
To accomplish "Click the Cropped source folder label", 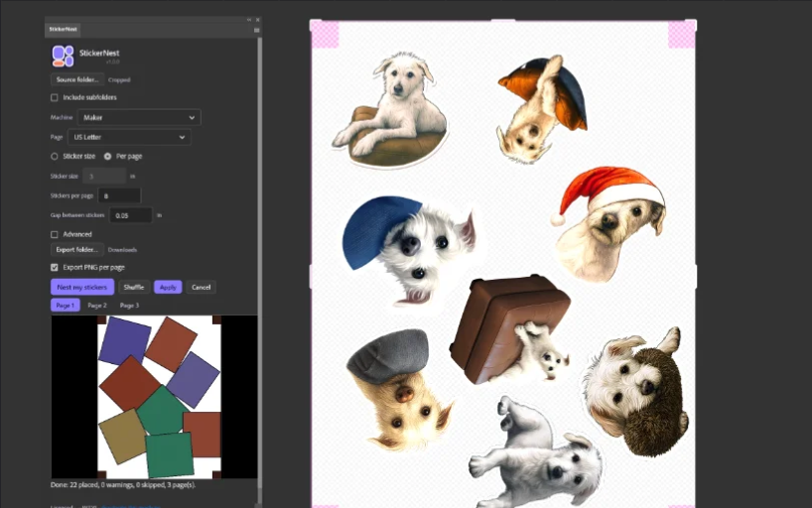I will pos(119,79).
